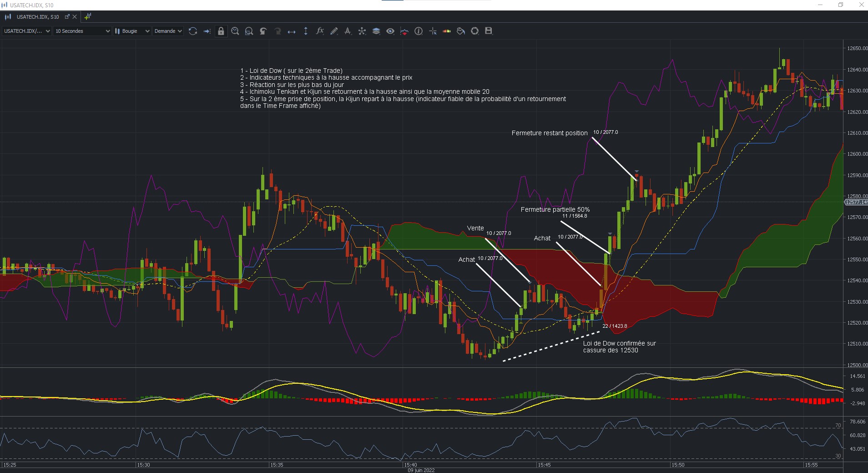
Task: Click the candlestick icon on the chart tab
Action: 8,17
